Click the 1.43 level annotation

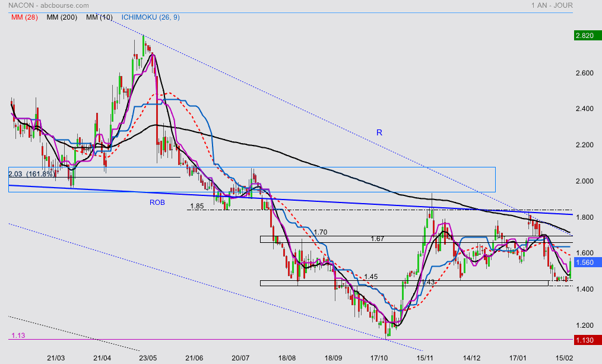tap(428, 282)
